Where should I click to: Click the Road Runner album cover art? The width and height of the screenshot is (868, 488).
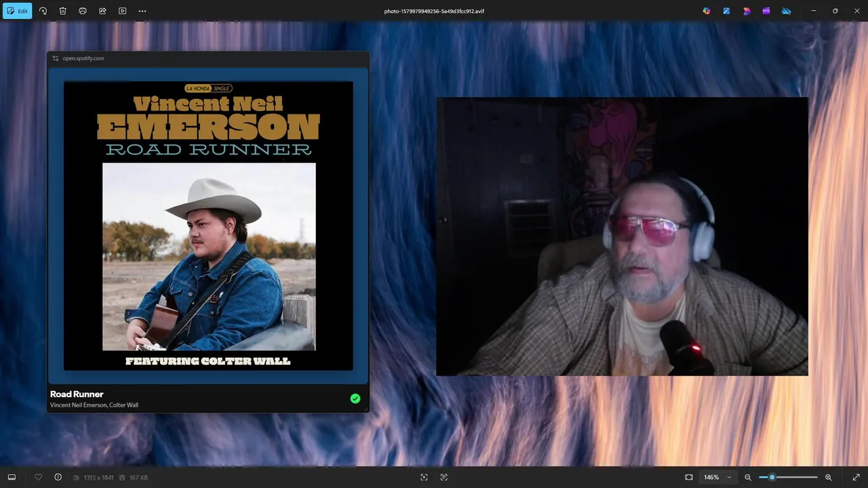coord(208,226)
